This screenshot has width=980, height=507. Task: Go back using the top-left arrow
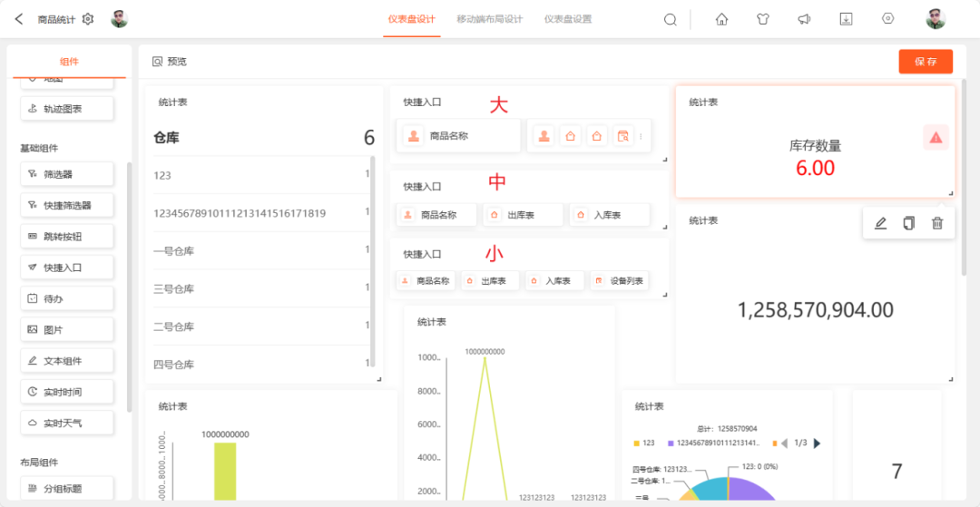[19, 19]
